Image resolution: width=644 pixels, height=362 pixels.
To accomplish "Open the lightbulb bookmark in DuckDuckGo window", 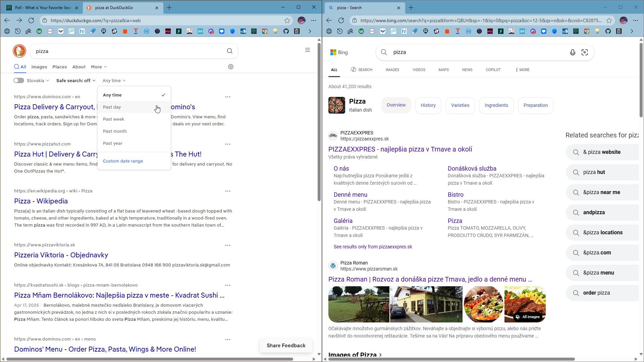I will (x=275, y=31).
